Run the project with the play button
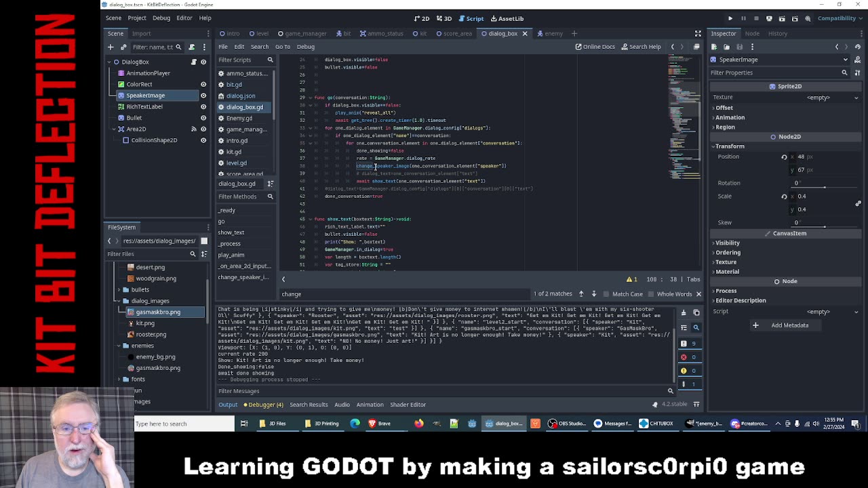The height and width of the screenshot is (488, 868). 730,18
